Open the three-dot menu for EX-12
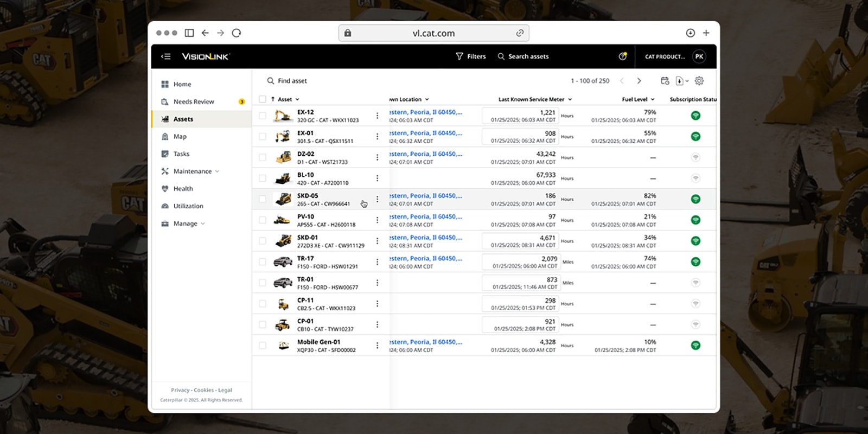This screenshot has height=434, width=868. [377, 116]
